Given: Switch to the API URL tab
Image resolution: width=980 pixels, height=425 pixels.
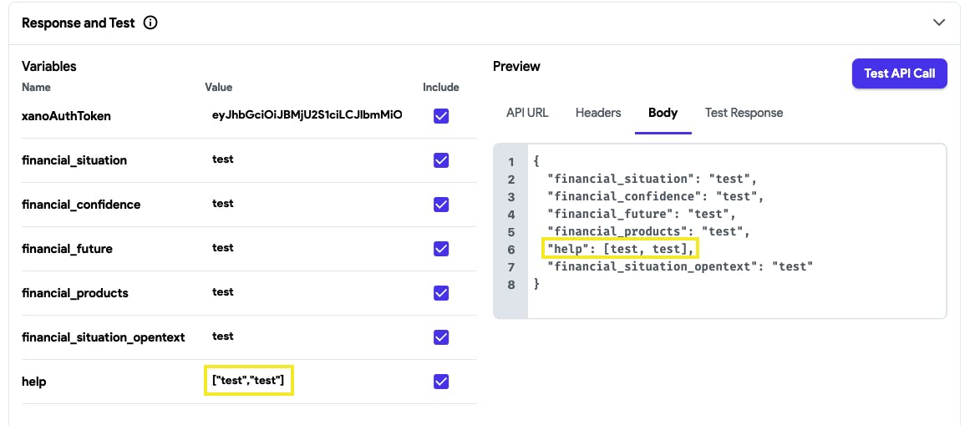Looking at the screenshot, I should click(x=527, y=113).
